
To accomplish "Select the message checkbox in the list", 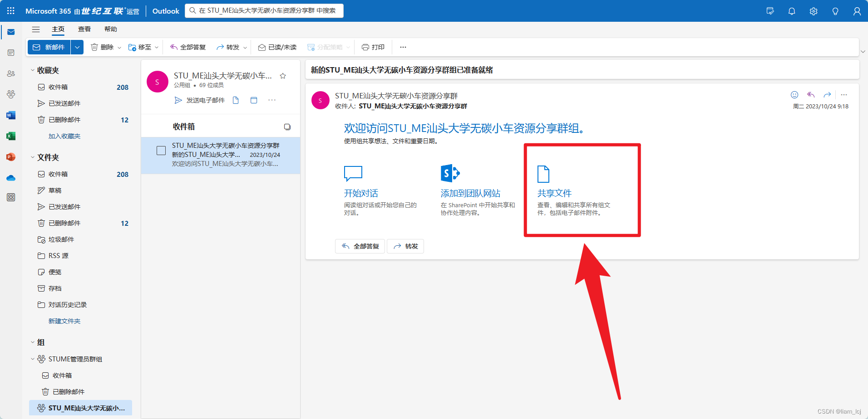I will (161, 151).
